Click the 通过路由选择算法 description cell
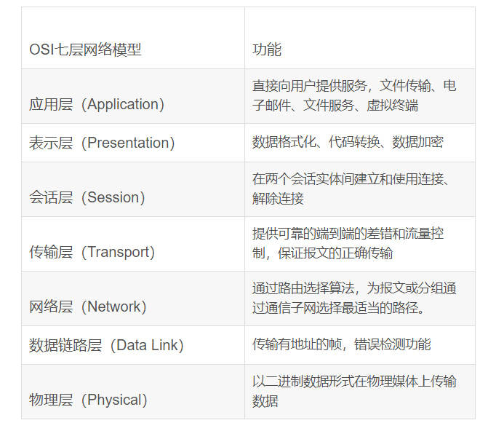504x431 pixels. point(354,298)
